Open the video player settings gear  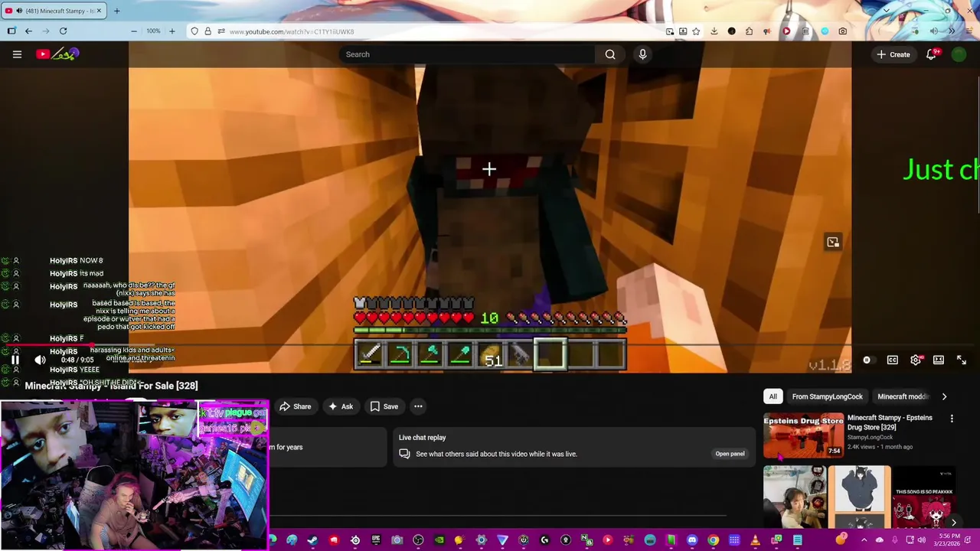(916, 360)
